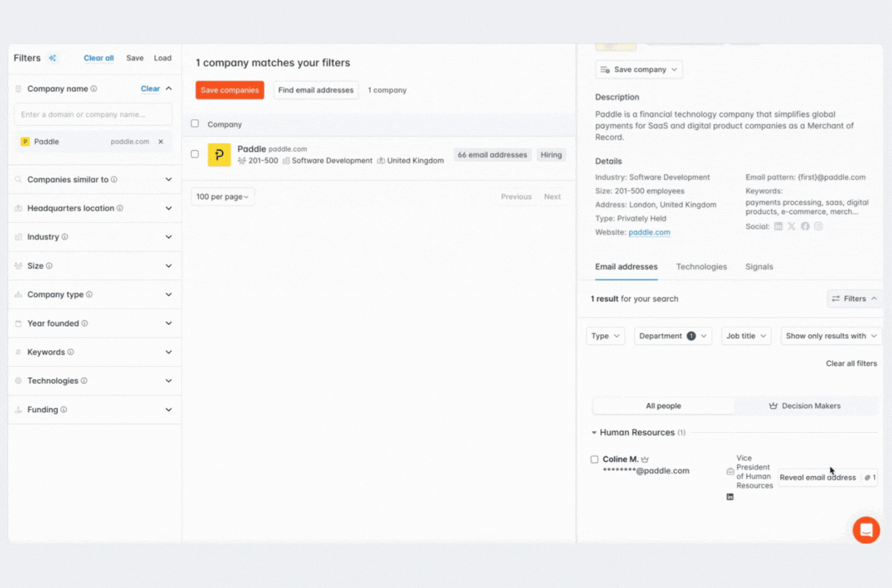The image size is (892, 588).
Task: Click the info icon beside Industry
Action: [x=65, y=237]
